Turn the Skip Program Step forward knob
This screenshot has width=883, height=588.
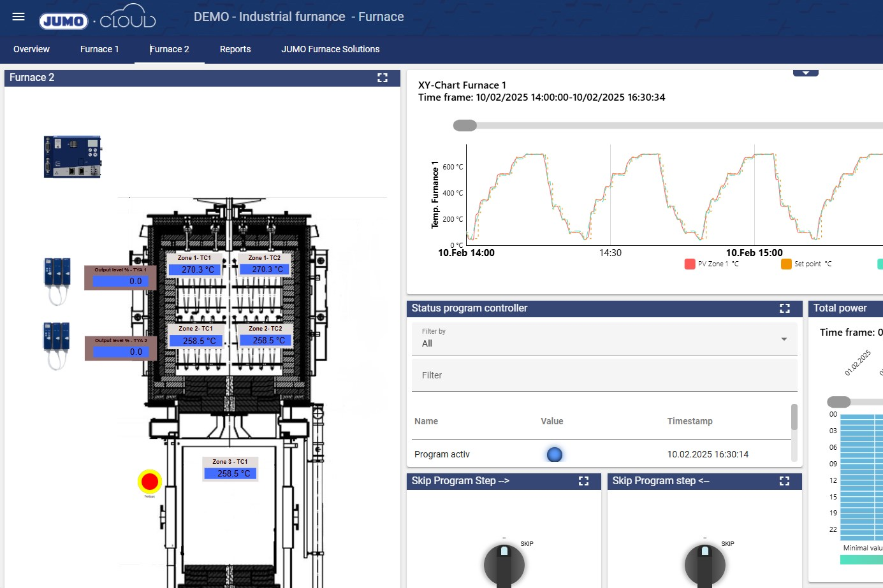click(504, 564)
